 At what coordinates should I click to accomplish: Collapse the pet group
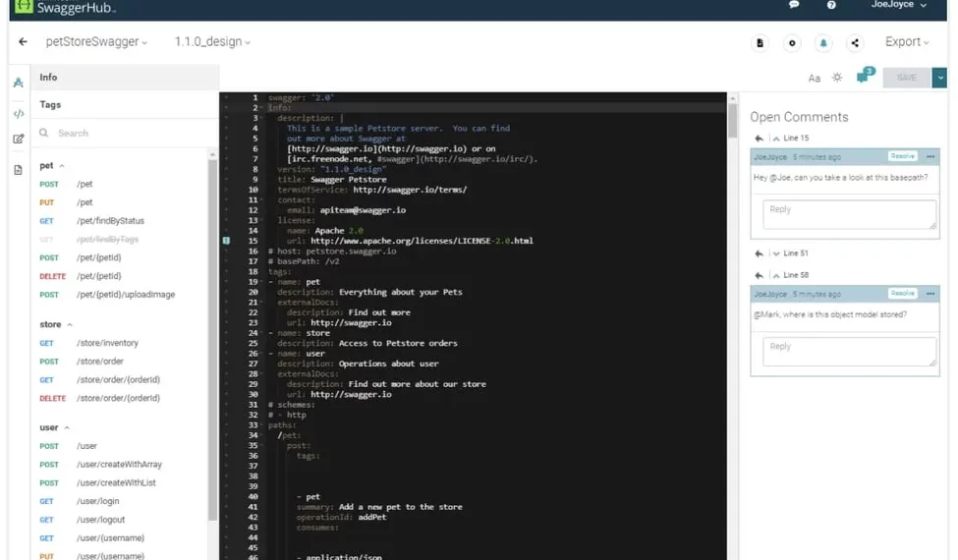[x=62, y=166]
